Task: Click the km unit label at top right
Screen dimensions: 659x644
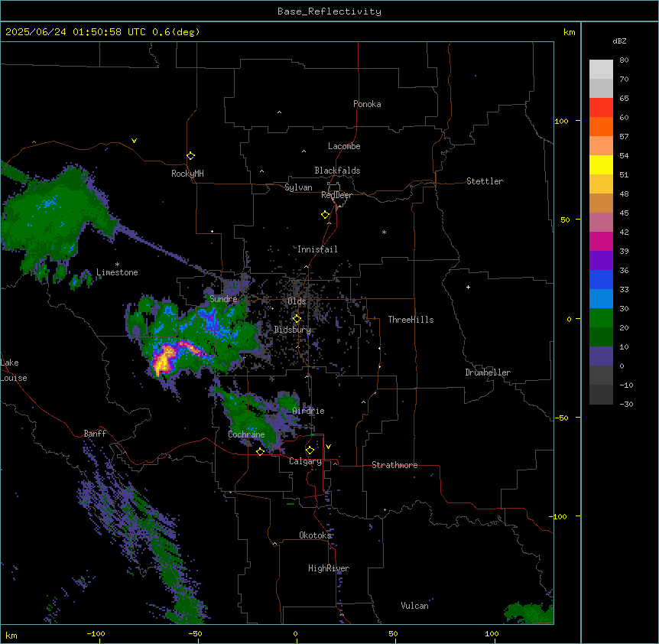Action: click(569, 32)
